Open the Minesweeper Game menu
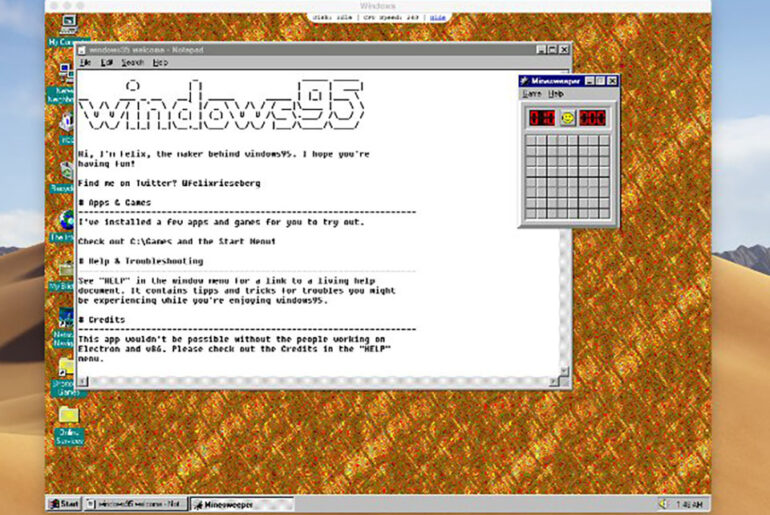The width and height of the screenshot is (770, 515). click(532, 93)
